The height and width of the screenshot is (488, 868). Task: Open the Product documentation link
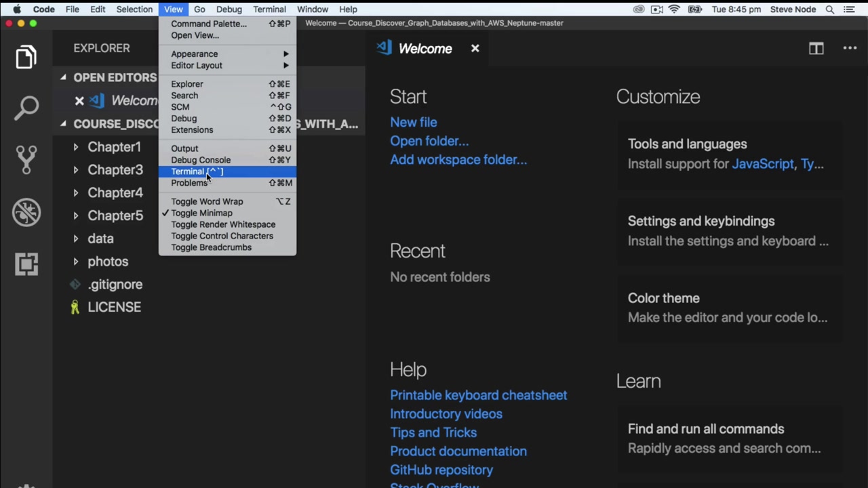[458, 451]
